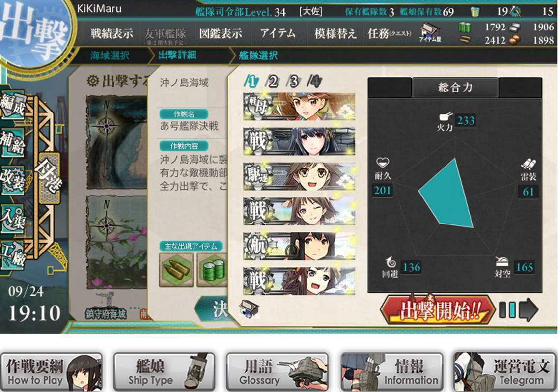Open the 工廠 factory icon
The height and width of the screenshot is (392, 558).
tap(13, 254)
